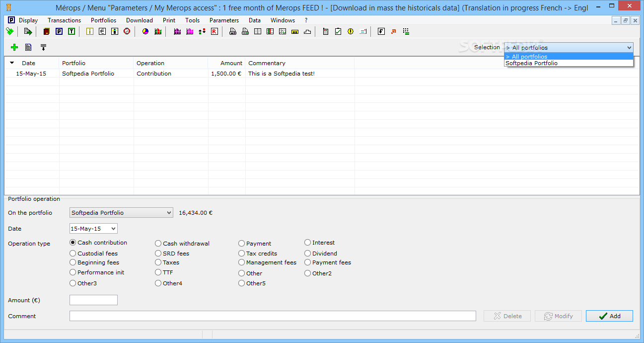Click the green line chart icon
Screen dimensions: 644x343
pyautogui.click(x=283, y=31)
